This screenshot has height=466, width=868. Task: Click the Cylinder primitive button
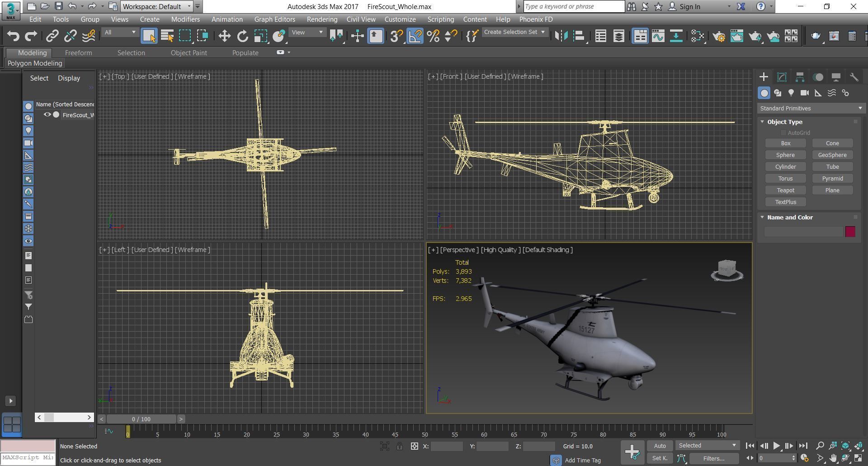(x=785, y=166)
